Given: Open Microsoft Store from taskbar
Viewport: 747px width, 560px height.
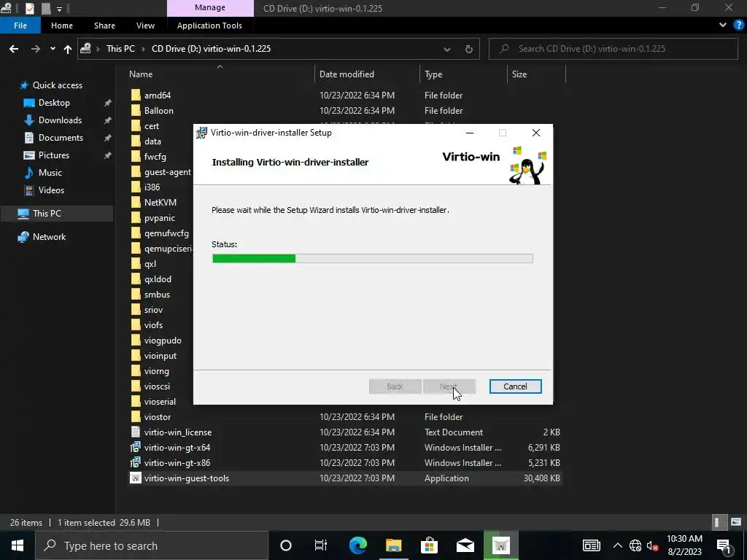Looking at the screenshot, I should (x=429, y=545).
